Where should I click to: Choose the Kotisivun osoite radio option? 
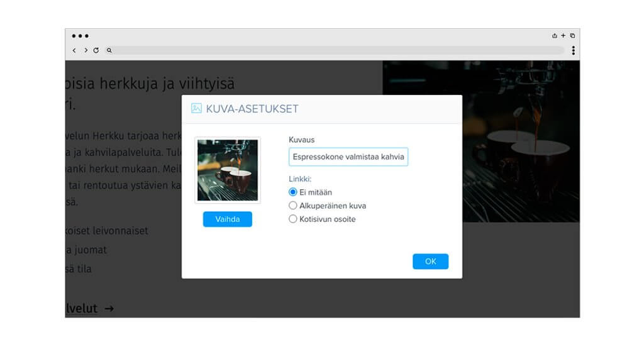click(293, 219)
